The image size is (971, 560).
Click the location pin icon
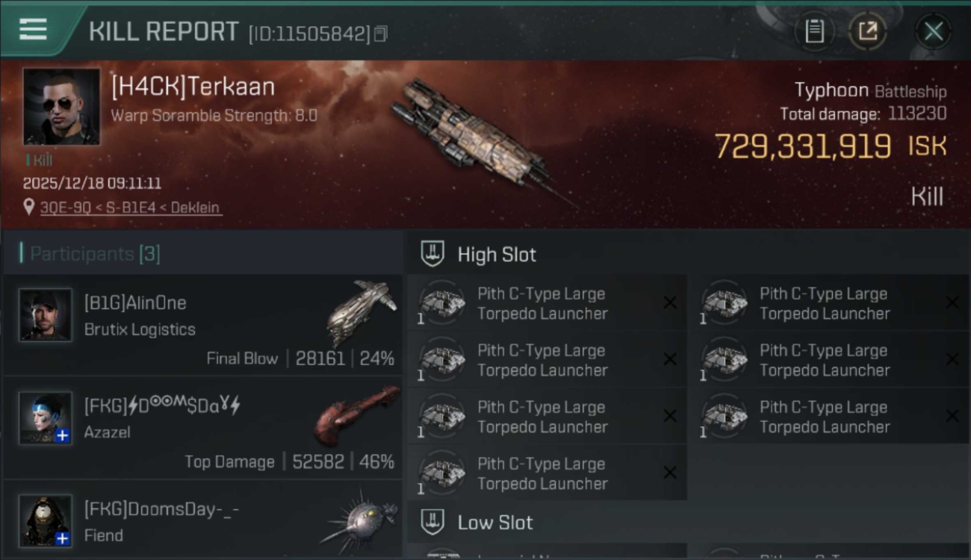pyautogui.click(x=29, y=207)
